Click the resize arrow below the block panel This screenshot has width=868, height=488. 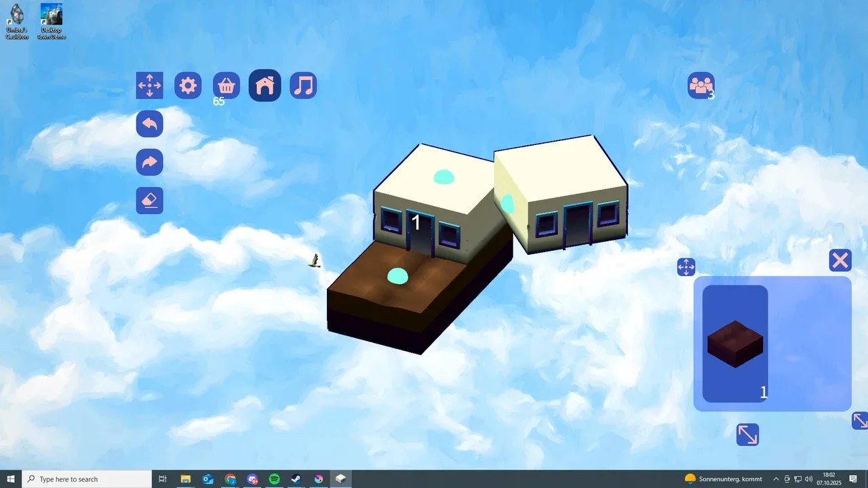tap(747, 434)
